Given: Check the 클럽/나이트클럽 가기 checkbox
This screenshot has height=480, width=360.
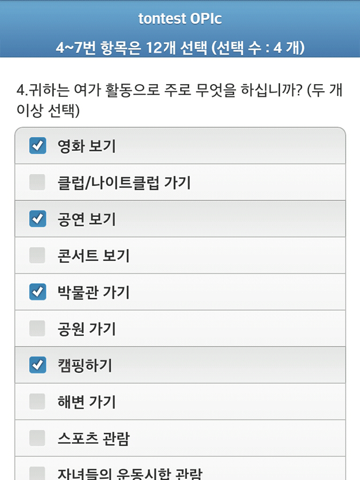Looking at the screenshot, I should [37, 182].
